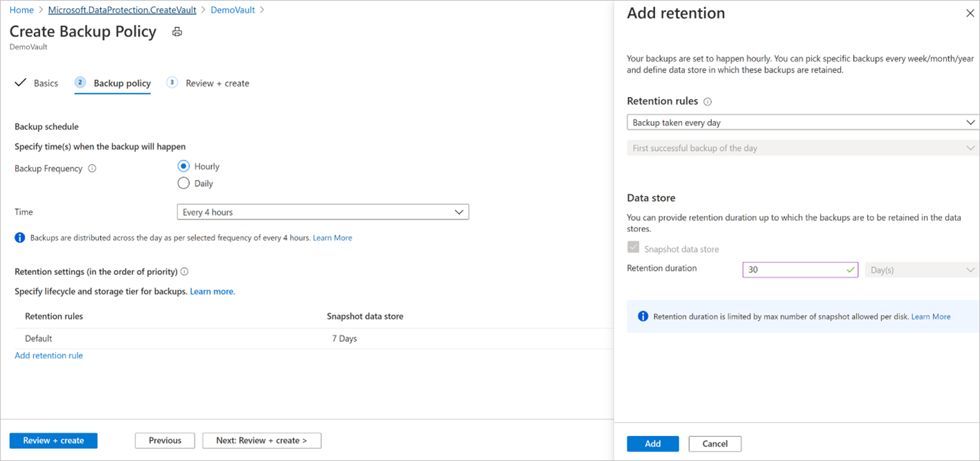Toggle the Snapshot data store checkbox
The image size is (980, 461).
[x=633, y=248]
